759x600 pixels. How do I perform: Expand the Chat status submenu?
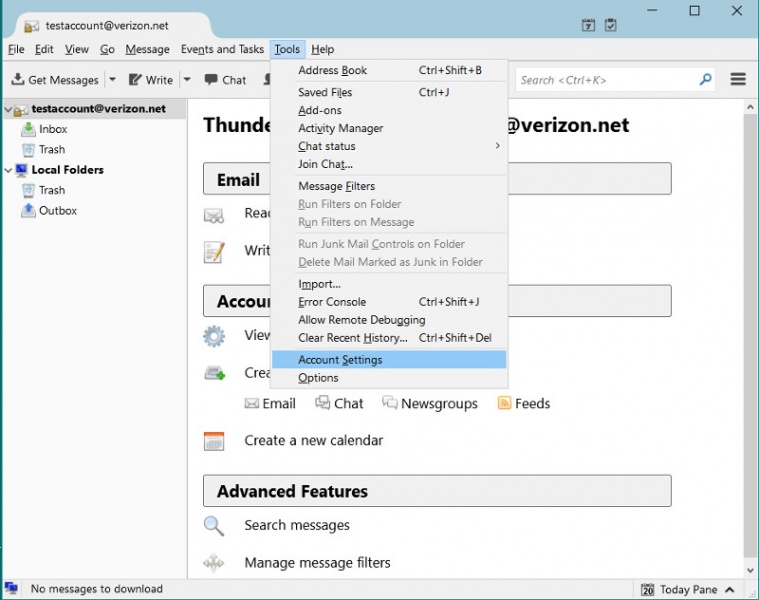click(x=497, y=146)
